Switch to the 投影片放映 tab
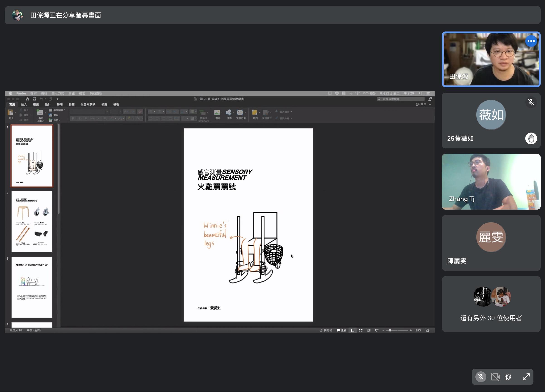The image size is (545, 392). coord(88,104)
